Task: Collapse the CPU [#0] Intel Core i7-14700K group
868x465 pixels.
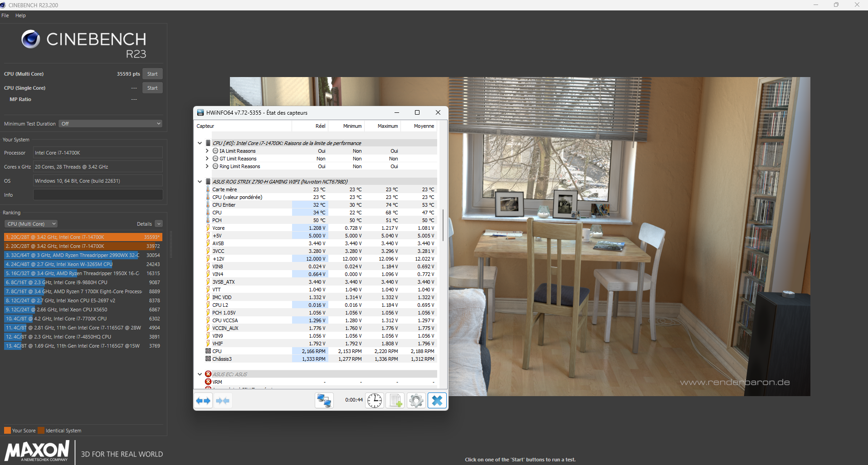Action: (x=200, y=143)
